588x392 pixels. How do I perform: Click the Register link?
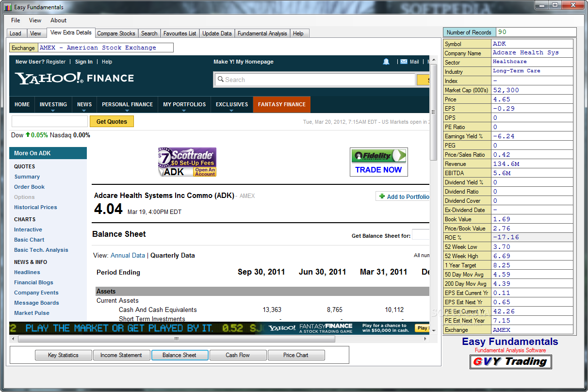(x=56, y=62)
